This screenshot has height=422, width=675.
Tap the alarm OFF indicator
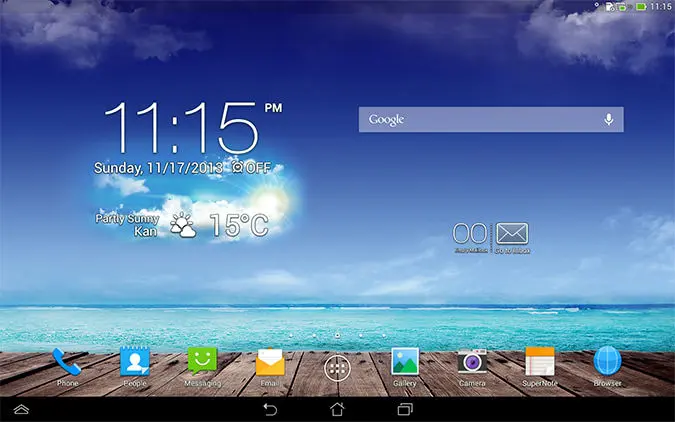click(x=251, y=167)
